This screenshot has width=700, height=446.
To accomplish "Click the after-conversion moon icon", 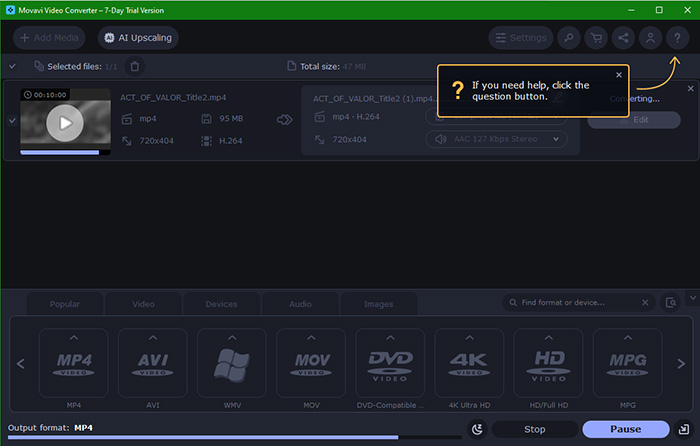I will (478, 429).
